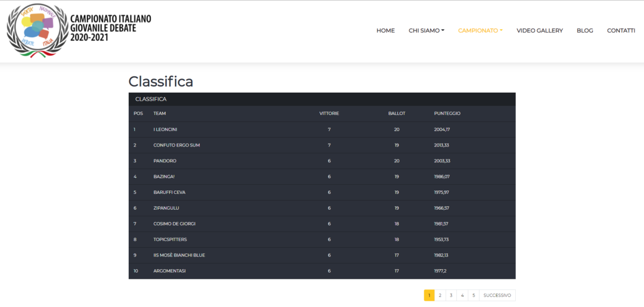
Task: Select the CONFUTO ERGO SUM team name
Action: (177, 145)
